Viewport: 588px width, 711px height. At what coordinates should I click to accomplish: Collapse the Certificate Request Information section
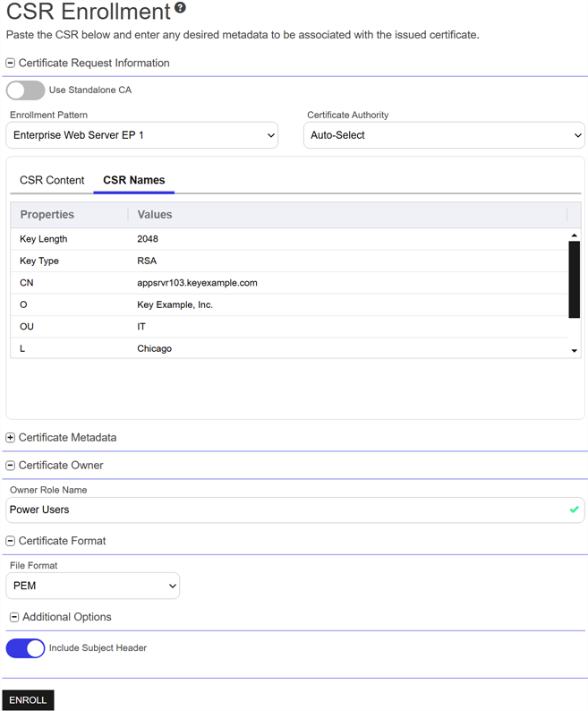click(11, 64)
